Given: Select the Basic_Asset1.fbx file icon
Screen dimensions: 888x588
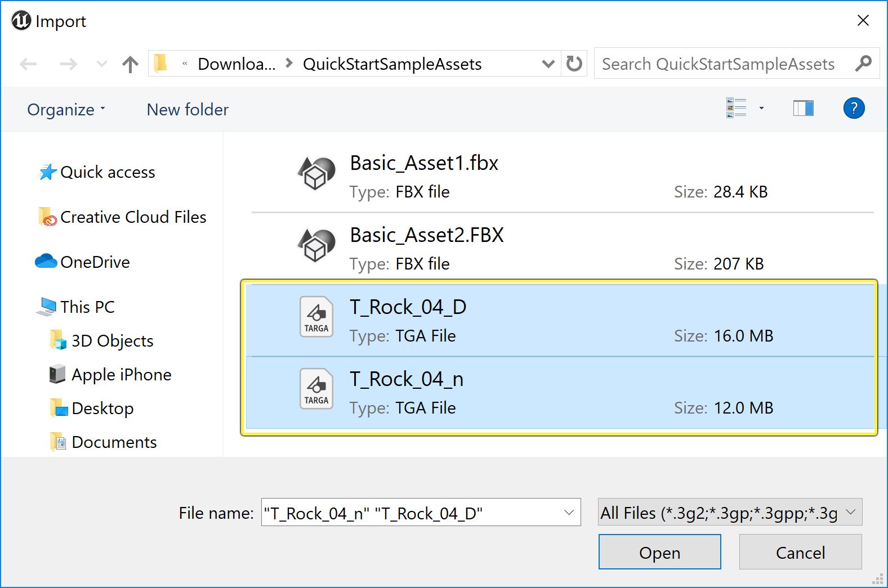Looking at the screenshot, I should point(316,173).
